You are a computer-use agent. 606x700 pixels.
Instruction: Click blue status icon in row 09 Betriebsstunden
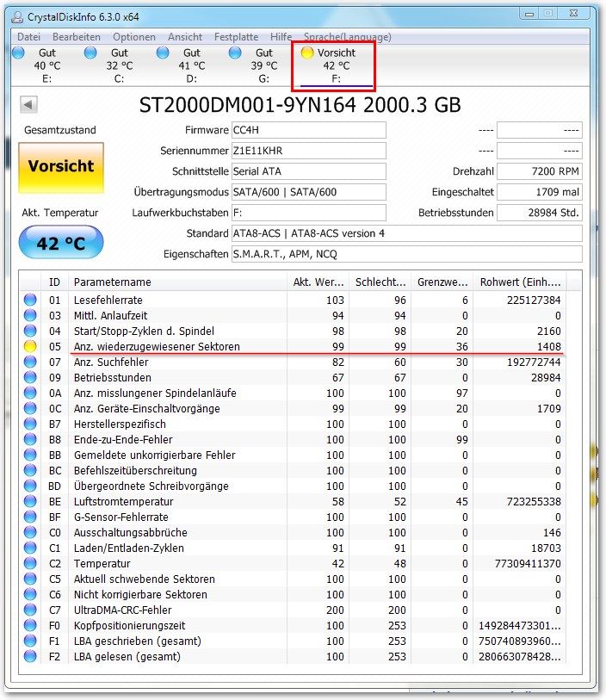[x=30, y=377]
